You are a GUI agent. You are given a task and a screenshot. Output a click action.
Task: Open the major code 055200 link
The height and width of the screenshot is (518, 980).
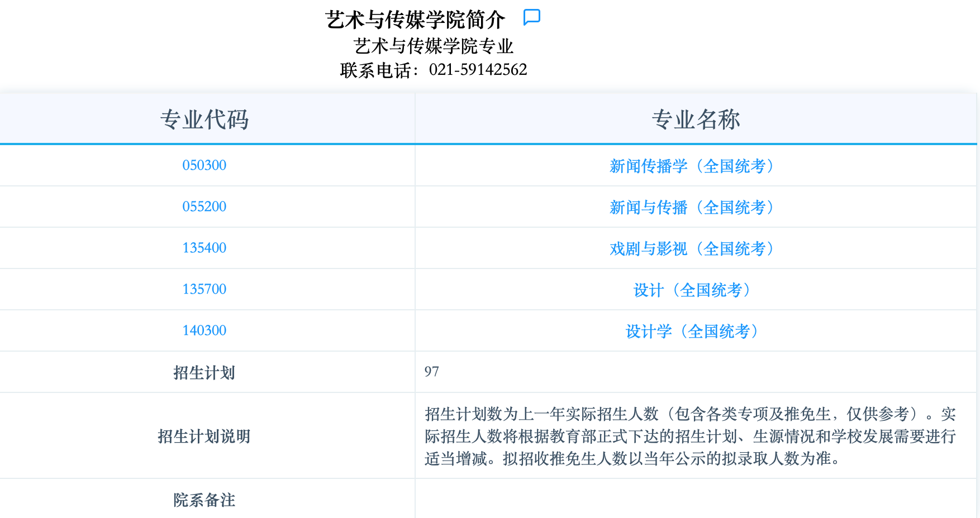[x=204, y=207]
